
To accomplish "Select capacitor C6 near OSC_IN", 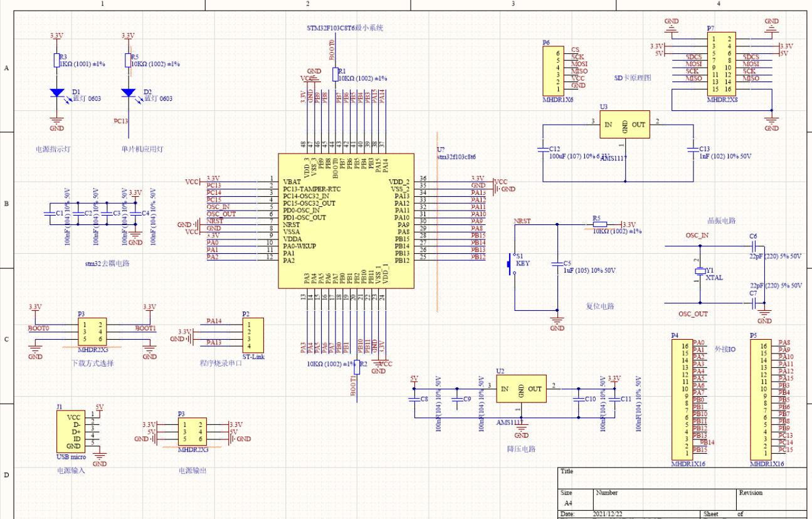I will tap(754, 246).
